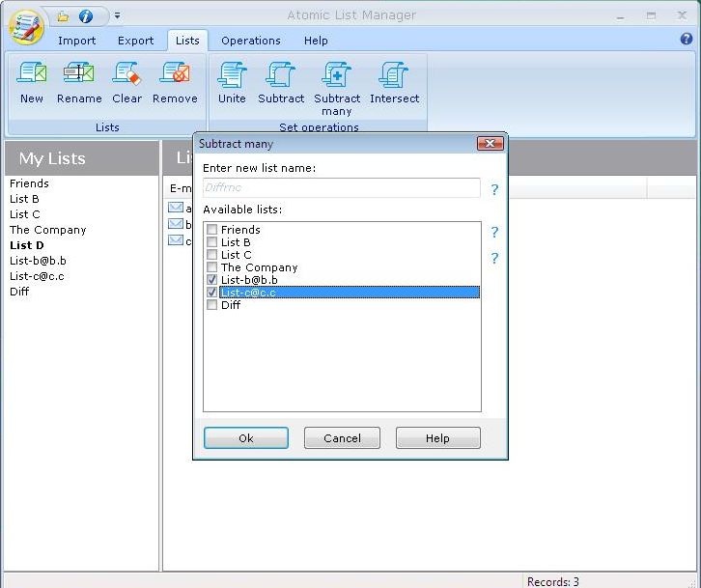Open the Export ribbon tab

[135, 41]
